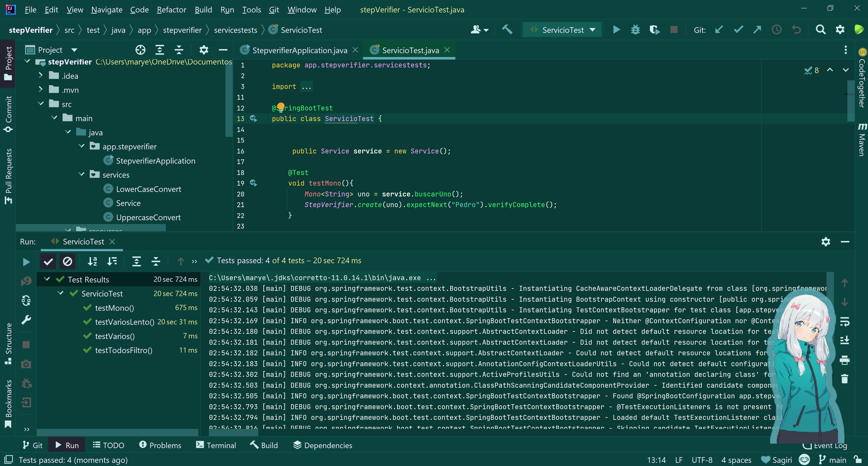
Task: Open the Refactor menu
Action: pos(171,10)
